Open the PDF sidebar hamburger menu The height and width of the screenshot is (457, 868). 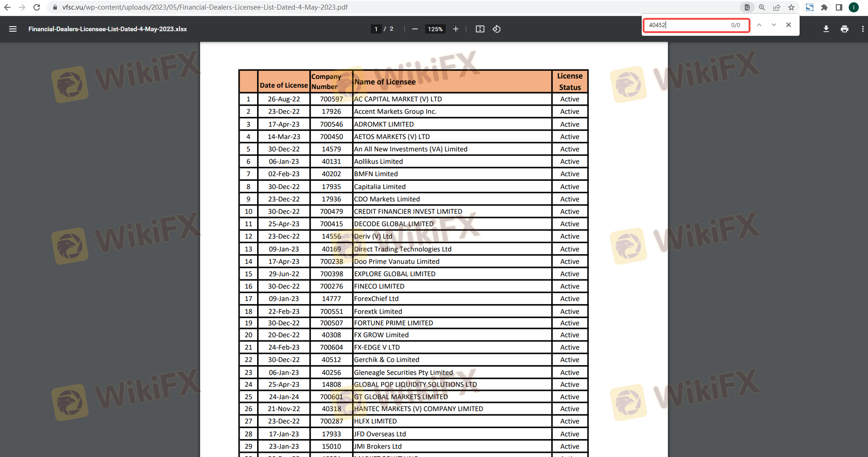13,29
